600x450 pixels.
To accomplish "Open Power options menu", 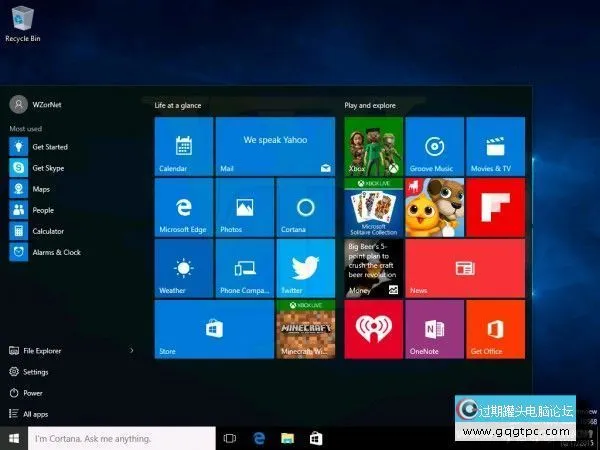I will tap(33, 393).
